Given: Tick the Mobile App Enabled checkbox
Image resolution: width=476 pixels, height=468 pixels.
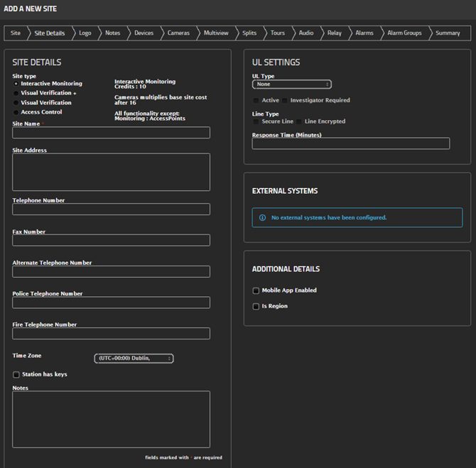Looking at the screenshot, I should (256, 290).
